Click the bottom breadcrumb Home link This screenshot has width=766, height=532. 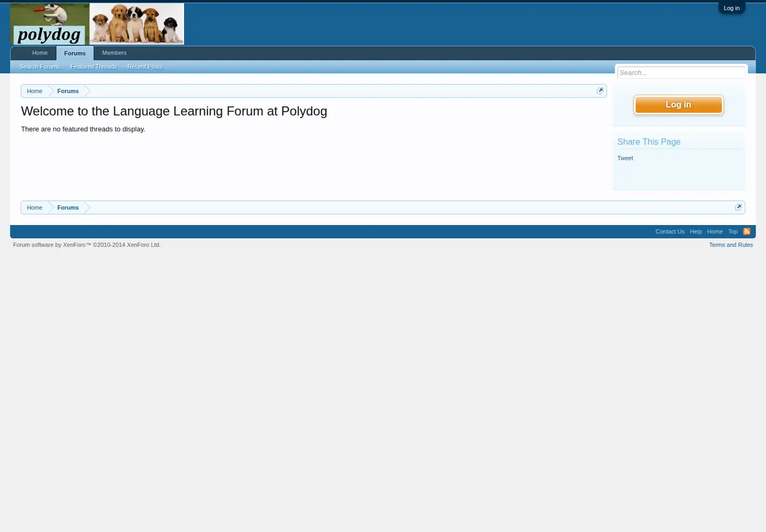point(35,208)
